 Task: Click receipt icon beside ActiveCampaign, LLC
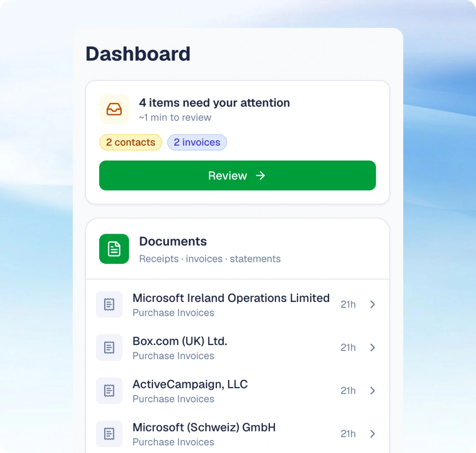coord(109,391)
